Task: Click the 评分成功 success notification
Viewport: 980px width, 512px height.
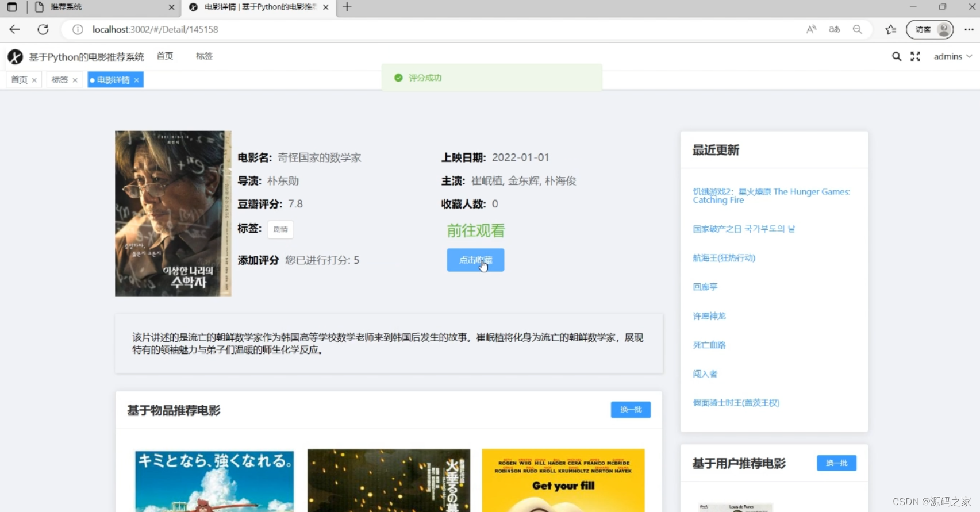Action: coord(492,78)
